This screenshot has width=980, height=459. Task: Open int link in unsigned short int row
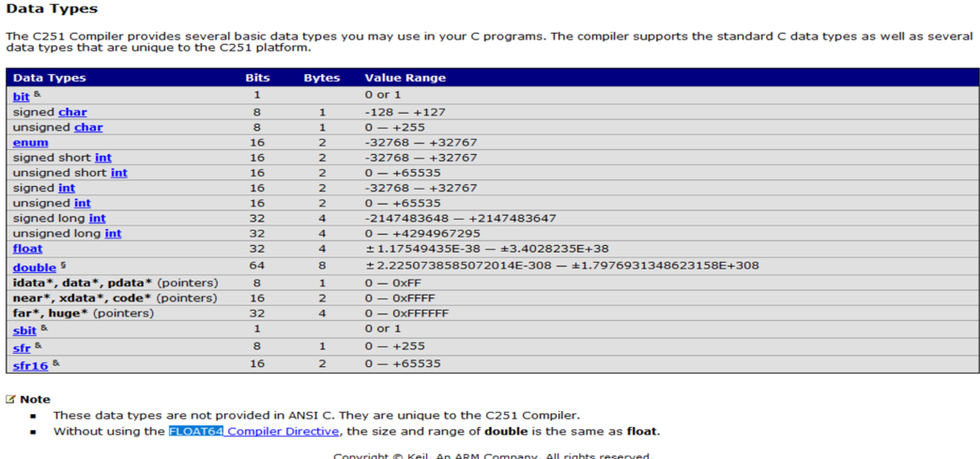click(x=119, y=173)
